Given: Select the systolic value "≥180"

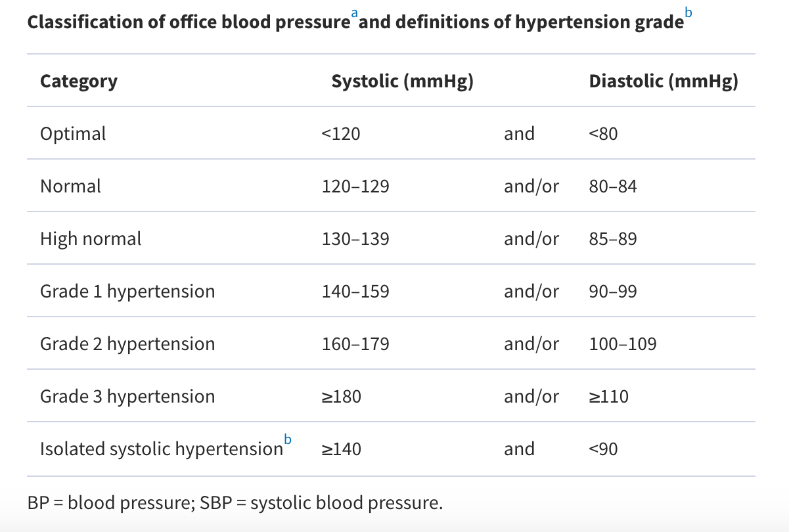Looking at the screenshot, I should click(x=341, y=397).
